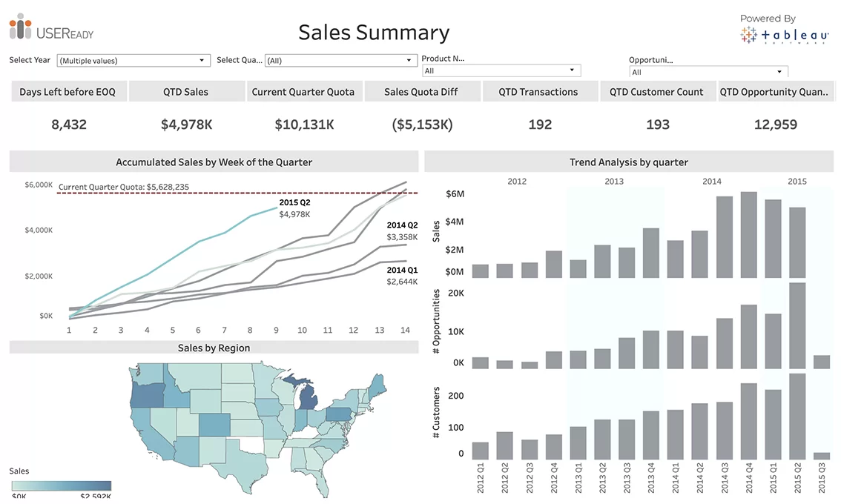Viewport: 841px width, 504px height.
Task: Click the QTD Opportunity Quantity header
Action: click(x=774, y=92)
